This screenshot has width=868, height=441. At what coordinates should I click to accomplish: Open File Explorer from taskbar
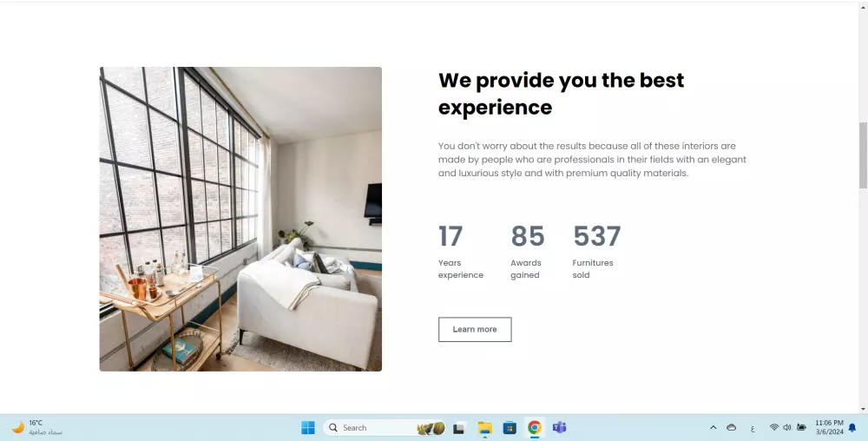[x=485, y=428]
